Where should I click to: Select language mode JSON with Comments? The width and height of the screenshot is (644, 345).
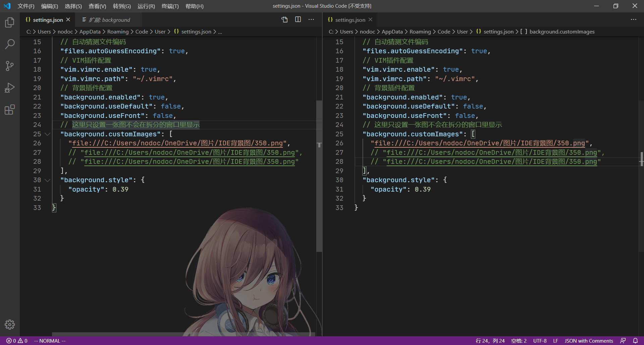click(589, 341)
